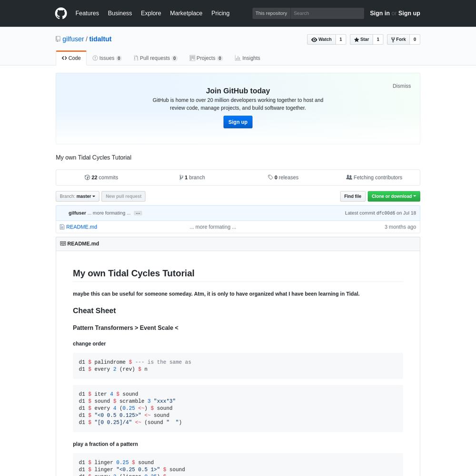The width and height of the screenshot is (476, 476).
Task: Click Sign up in the header
Action: click(409, 13)
